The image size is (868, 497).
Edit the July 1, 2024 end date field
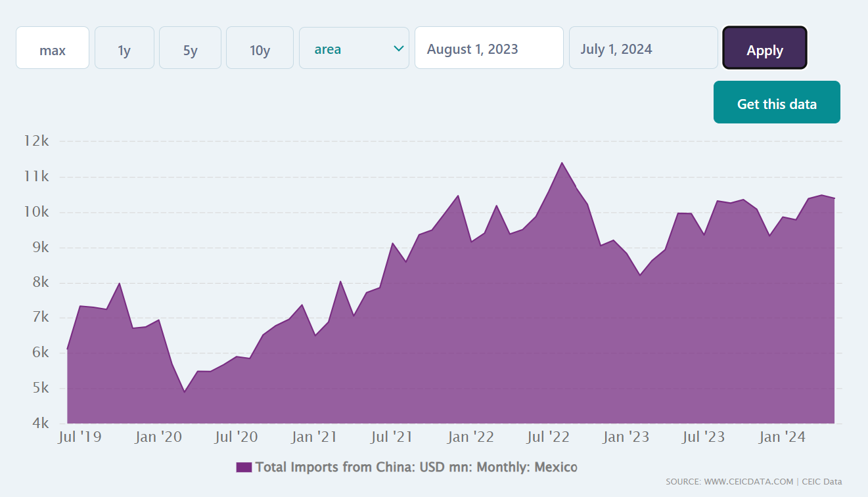pyautogui.click(x=643, y=47)
